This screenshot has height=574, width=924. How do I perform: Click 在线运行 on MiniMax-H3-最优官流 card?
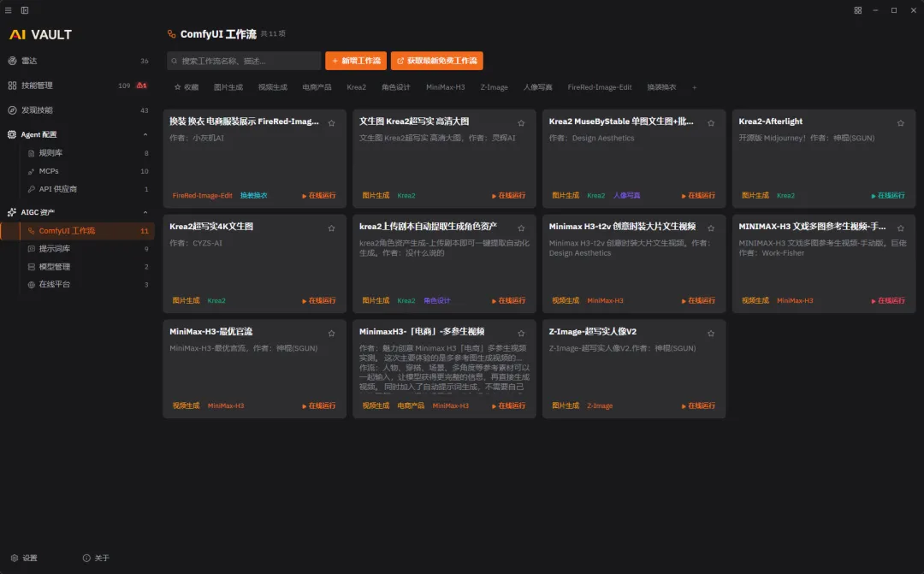(x=319, y=405)
